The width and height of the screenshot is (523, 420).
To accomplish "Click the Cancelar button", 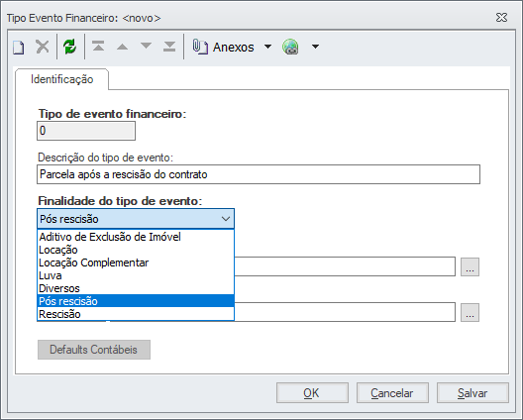I will [392, 393].
